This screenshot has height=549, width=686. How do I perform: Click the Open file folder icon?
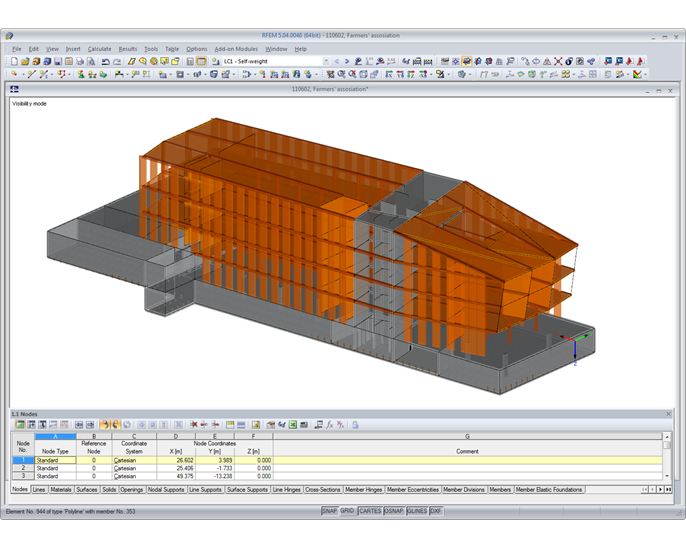[x=25, y=62]
